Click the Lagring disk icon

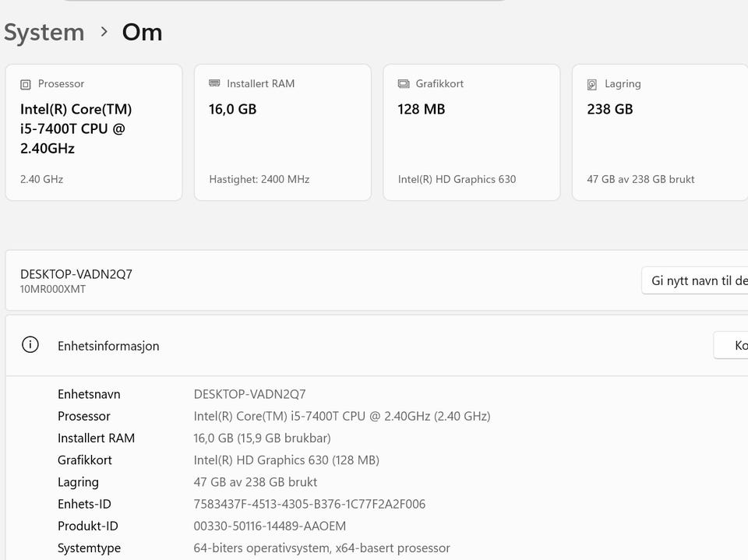coord(592,84)
